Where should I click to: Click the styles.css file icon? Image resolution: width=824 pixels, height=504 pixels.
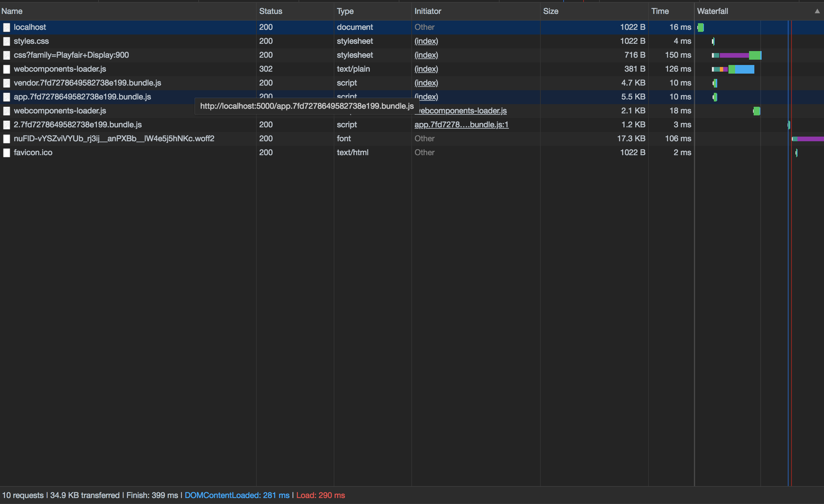[x=6, y=41]
